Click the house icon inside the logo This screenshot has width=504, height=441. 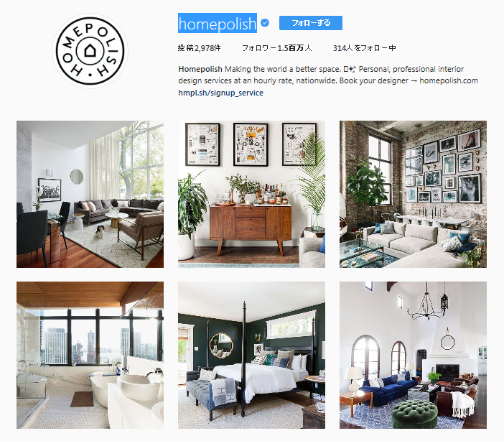pos(90,50)
